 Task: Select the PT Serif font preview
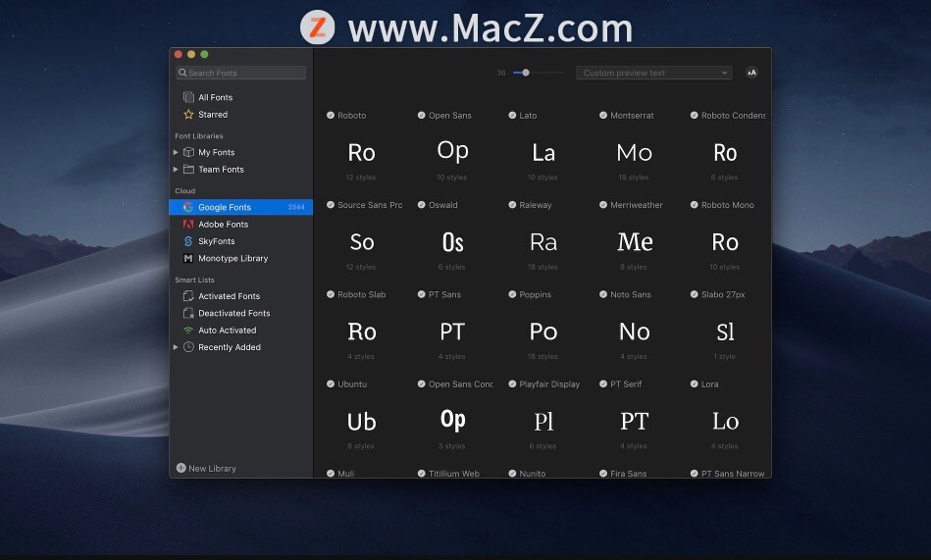[634, 422]
